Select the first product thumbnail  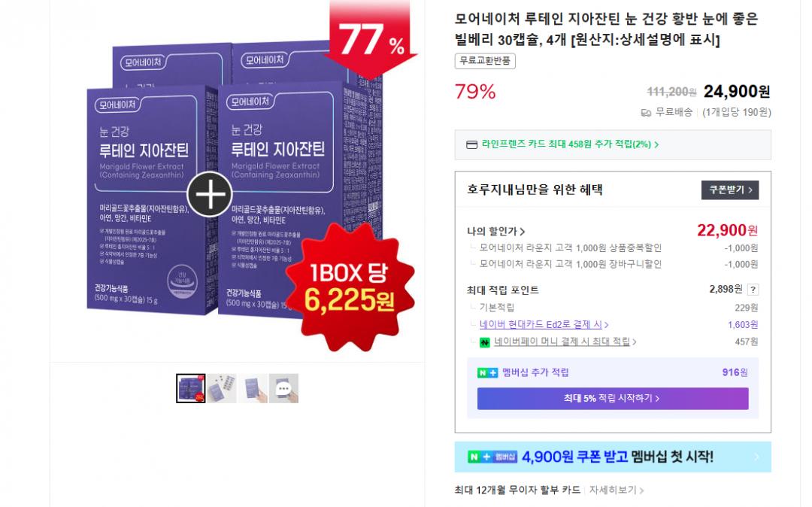190,388
